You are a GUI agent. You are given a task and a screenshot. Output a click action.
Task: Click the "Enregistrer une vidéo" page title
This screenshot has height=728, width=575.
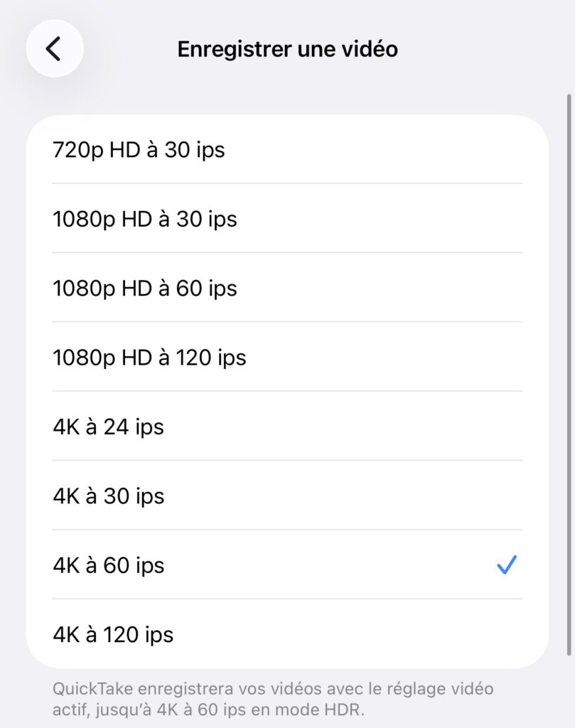pos(287,49)
